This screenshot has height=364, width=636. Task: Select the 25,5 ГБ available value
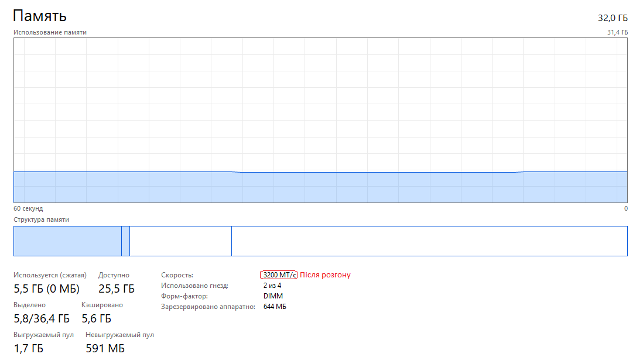pos(117,289)
